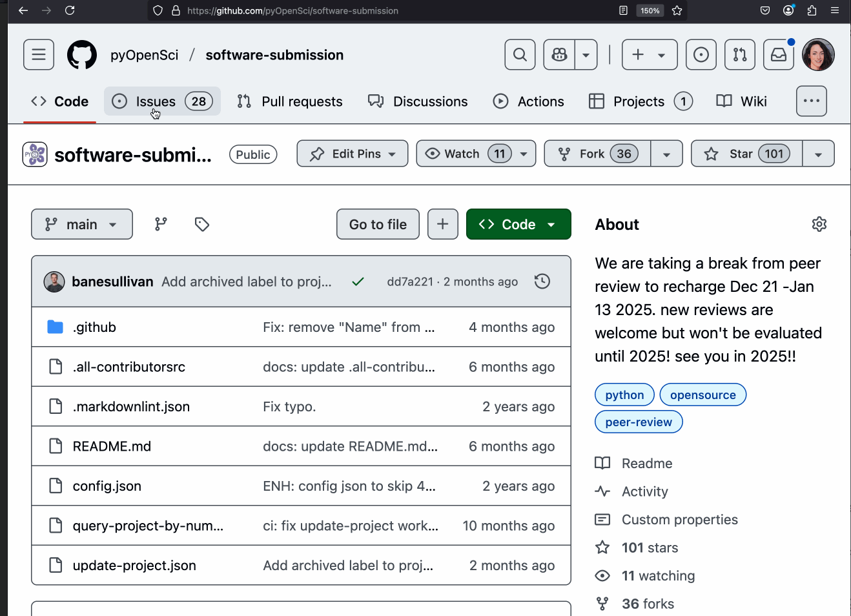Click the GitHub Octocat logo
This screenshot has width=851, height=616.
[x=82, y=55]
